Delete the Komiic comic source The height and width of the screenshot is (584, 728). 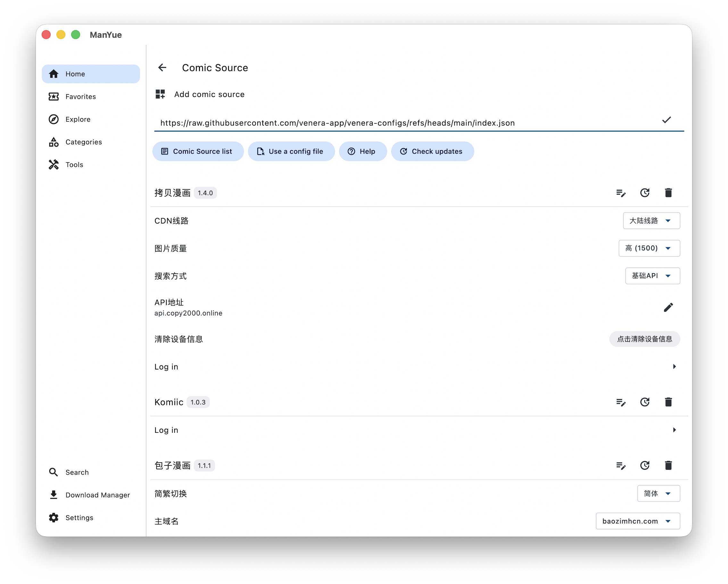tap(668, 402)
